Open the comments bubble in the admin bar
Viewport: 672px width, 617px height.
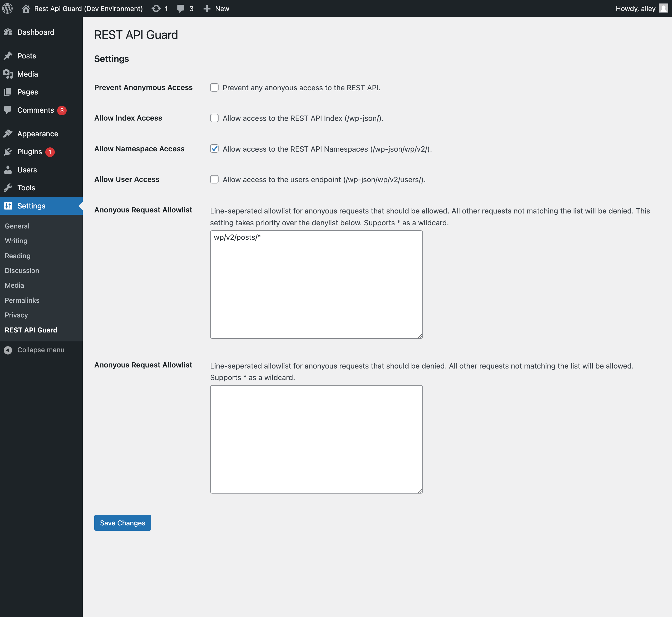coord(181,9)
